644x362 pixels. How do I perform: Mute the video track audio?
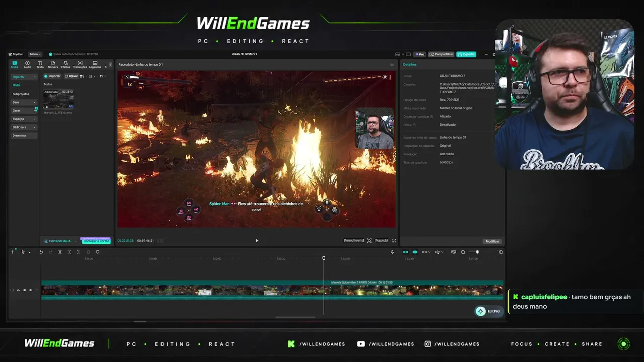pos(30,290)
